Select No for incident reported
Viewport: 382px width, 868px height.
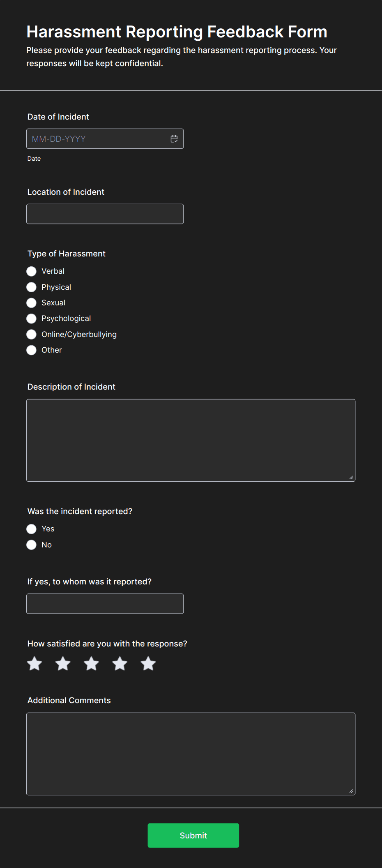click(x=32, y=545)
